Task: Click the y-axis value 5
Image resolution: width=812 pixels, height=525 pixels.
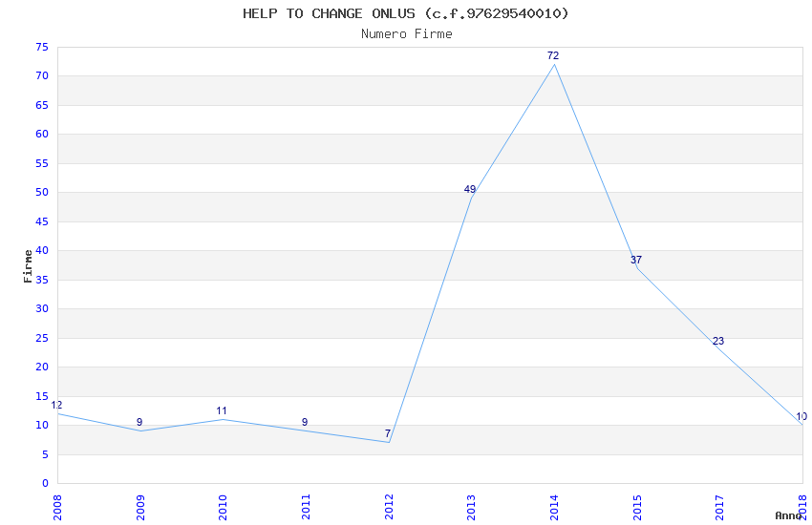Action: pyautogui.click(x=46, y=454)
